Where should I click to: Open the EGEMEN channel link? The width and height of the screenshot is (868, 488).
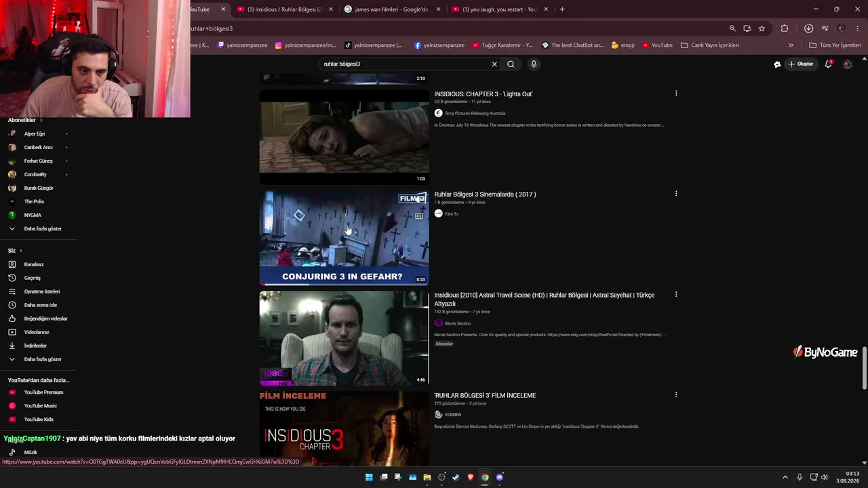coord(453,415)
